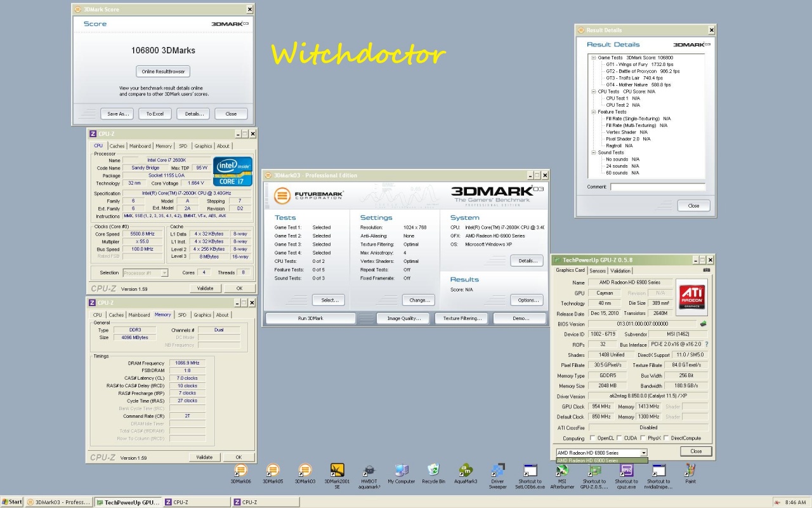Click the Bus Interface question mark icon
The height and width of the screenshot is (508, 812).
[706, 344]
